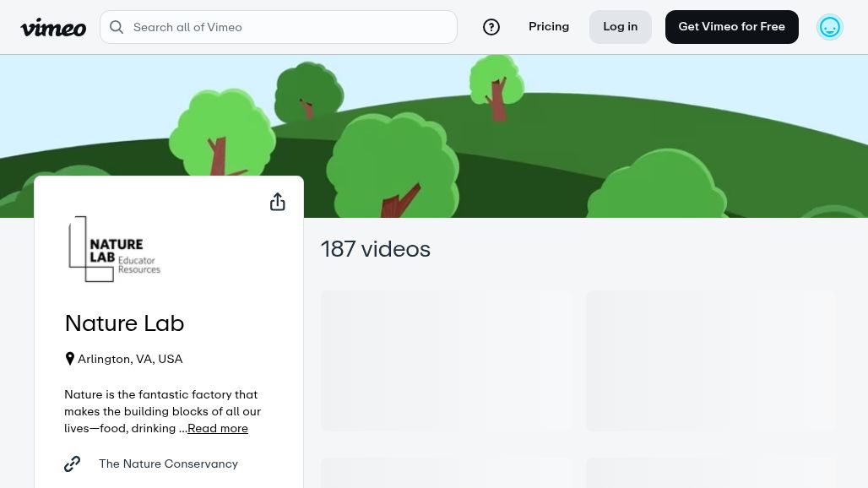Click Get Vimeo for Free
The height and width of the screenshot is (488, 868).
click(731, 26)
